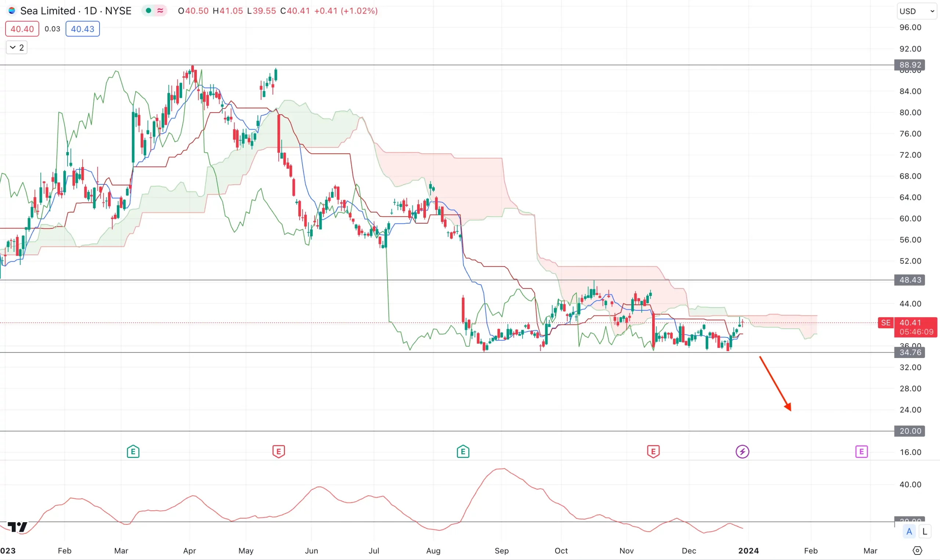Toggle auto scale with the A button
The width and height of the screenshot is (940, 560).
click(910, 532)
